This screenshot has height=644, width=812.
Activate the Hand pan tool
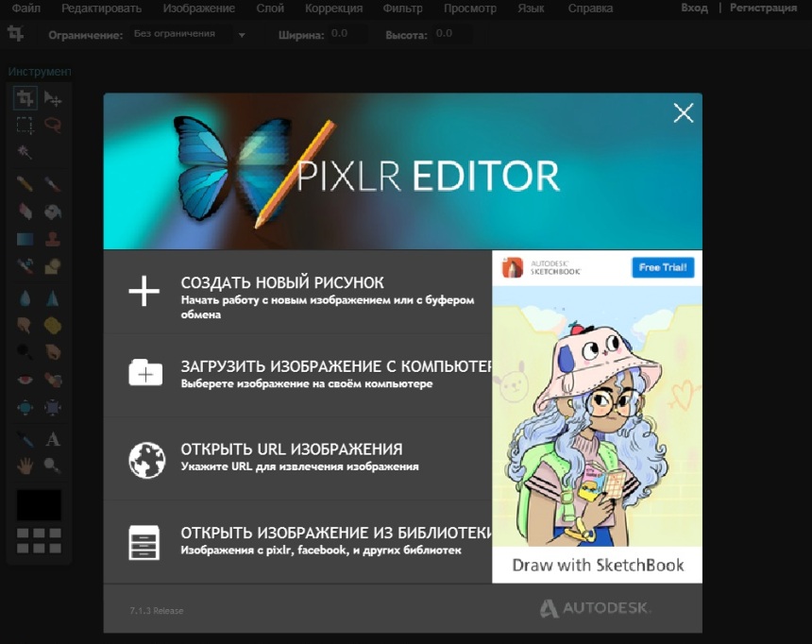(x=25, y=466)
